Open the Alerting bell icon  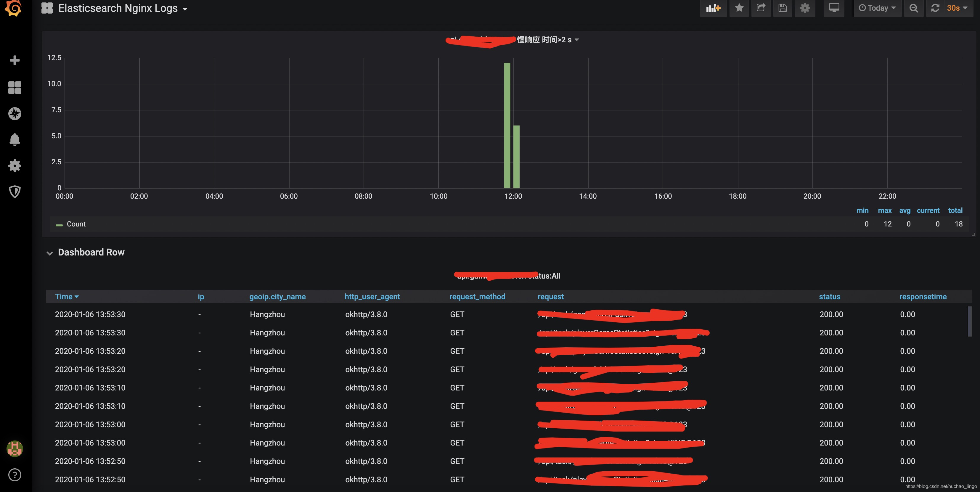[15, 140]
